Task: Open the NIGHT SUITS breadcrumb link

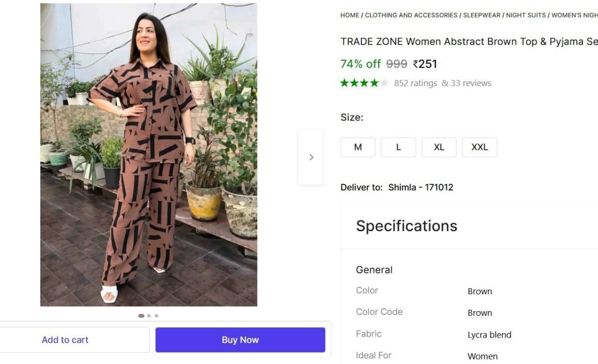Action: 526,15
